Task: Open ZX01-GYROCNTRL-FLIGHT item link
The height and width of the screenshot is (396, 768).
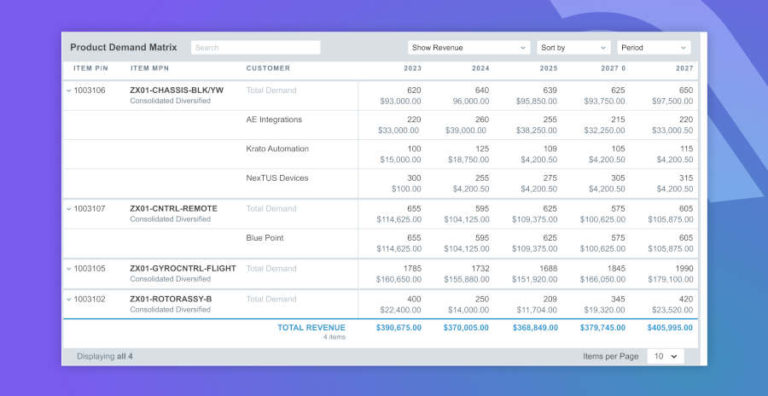Action: click(183, 269)
